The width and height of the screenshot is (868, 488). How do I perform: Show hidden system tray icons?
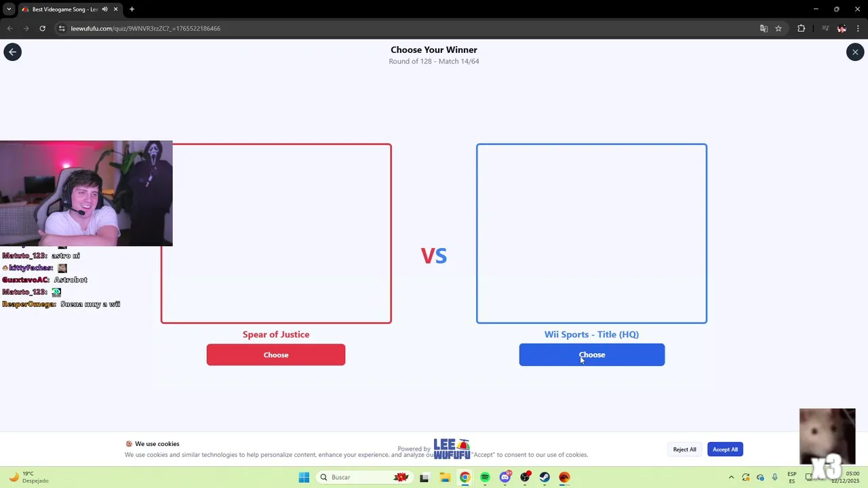pyautogui.click(x=731, y=477)
